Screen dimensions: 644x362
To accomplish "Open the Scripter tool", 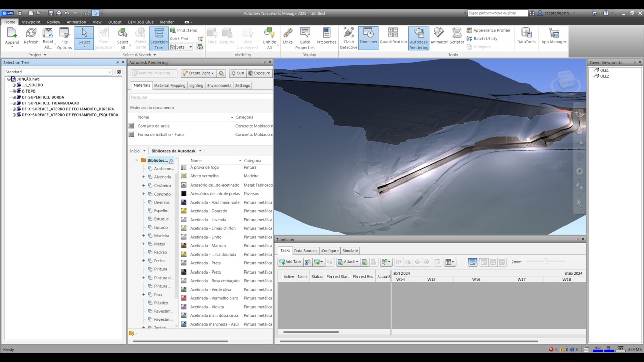I will point(457,36).
